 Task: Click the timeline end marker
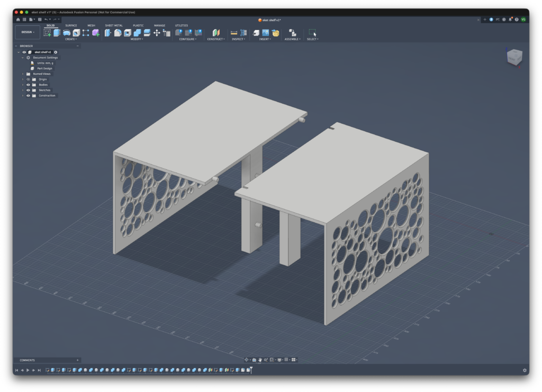pos(251,370)
